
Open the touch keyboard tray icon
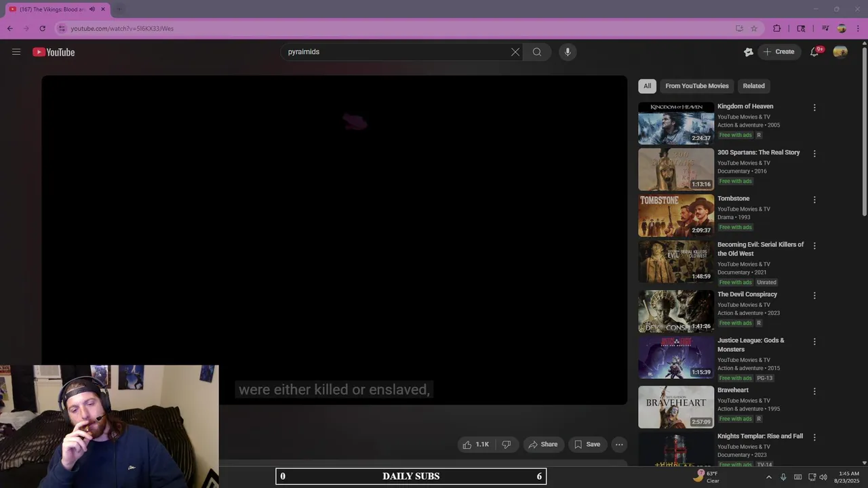tap(798, 477)
